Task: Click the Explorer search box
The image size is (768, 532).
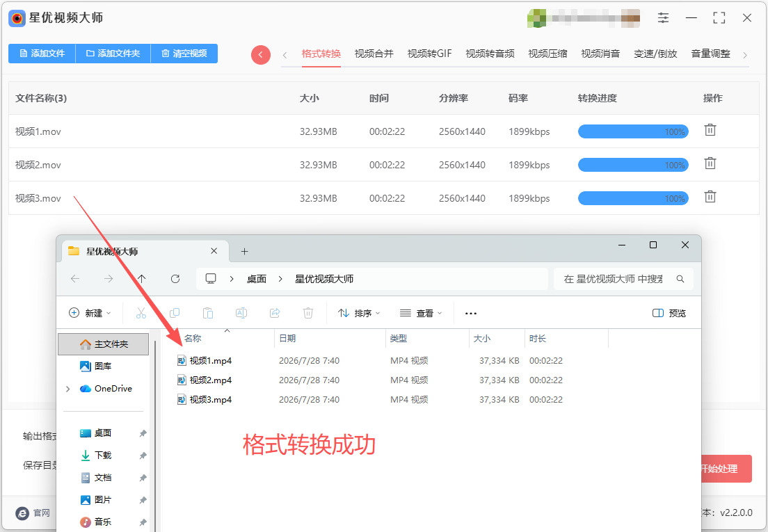Action: (623, 279)
